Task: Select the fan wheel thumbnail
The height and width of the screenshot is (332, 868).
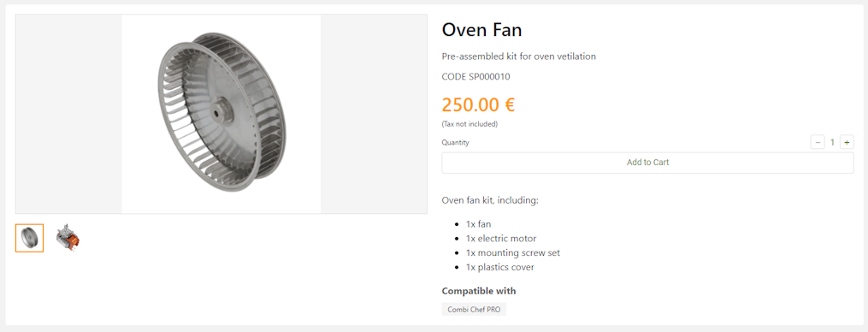Action: pos(29,238)
